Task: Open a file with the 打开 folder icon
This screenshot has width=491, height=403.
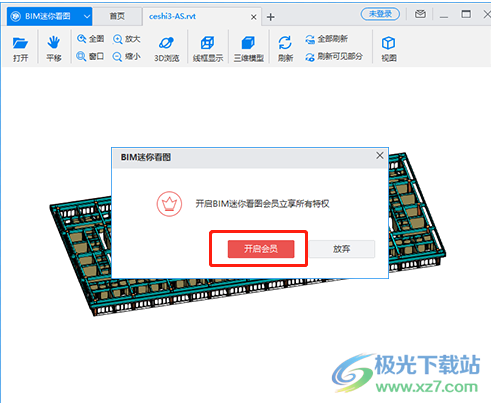Action: click(20, 49)
